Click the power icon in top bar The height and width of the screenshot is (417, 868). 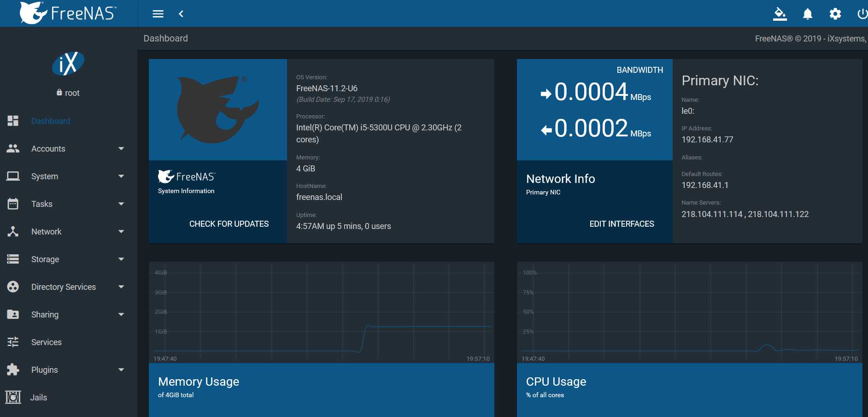click(862, 14)
